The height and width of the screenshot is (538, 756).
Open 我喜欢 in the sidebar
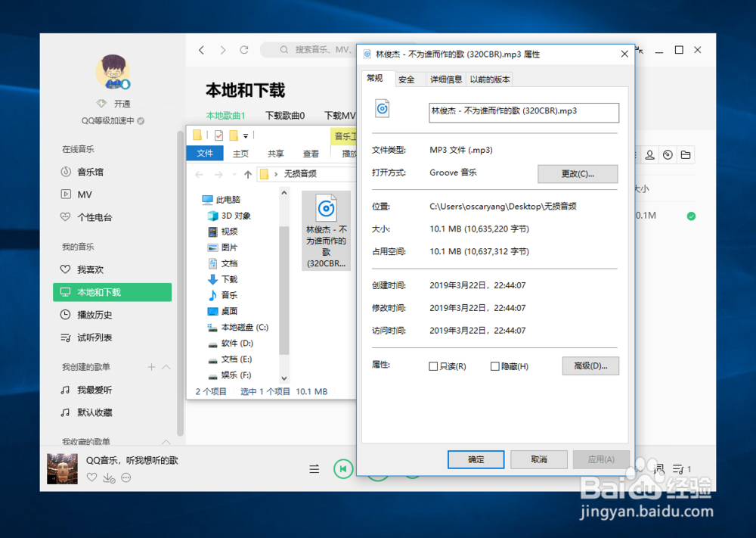(x=82, y=269)
